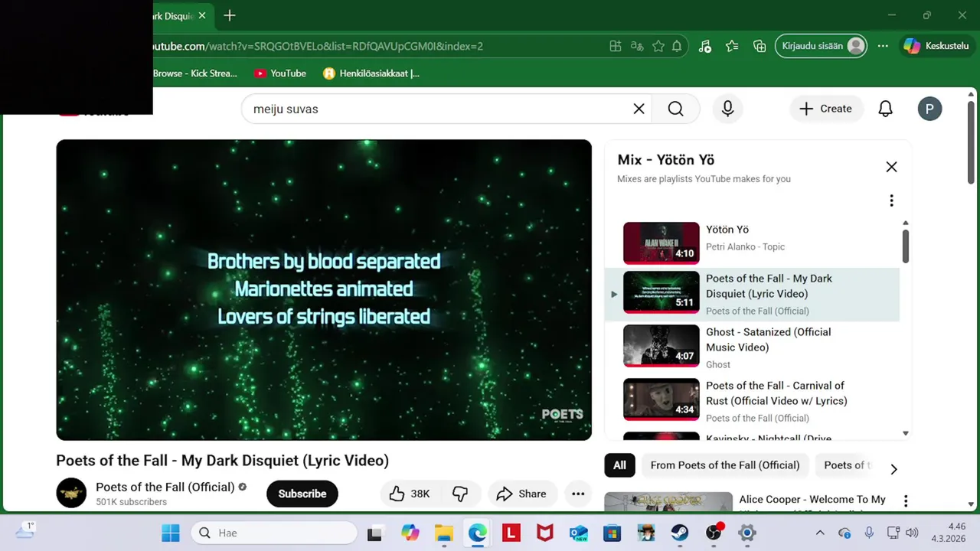Click playlist scrollbar down arrow
980x551 pixels.
[x=906, y=433]
